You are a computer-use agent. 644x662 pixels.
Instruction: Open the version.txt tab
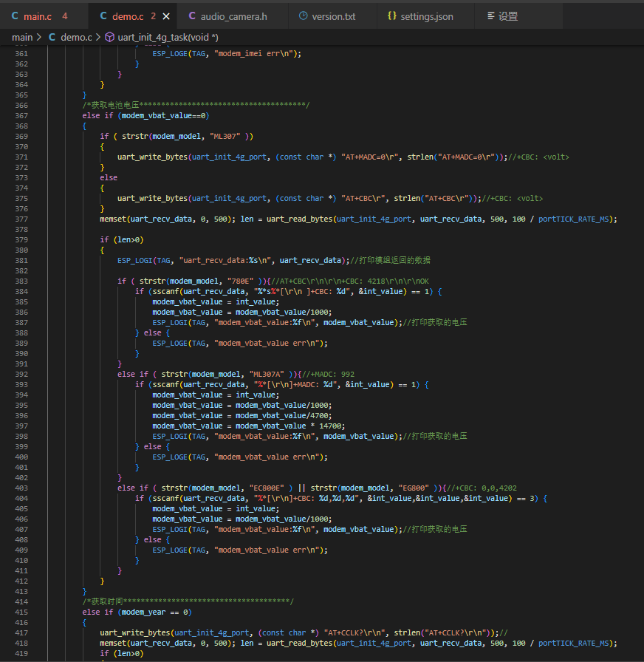tap(333, 16)
